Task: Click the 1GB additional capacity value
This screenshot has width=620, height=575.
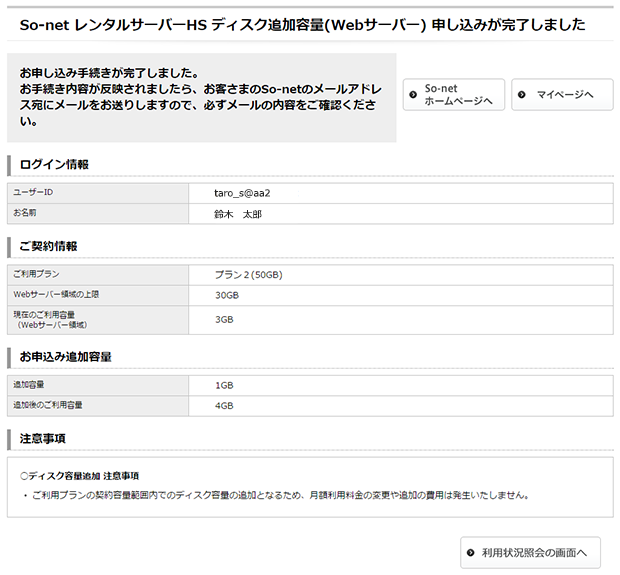Action: [224, 385]
